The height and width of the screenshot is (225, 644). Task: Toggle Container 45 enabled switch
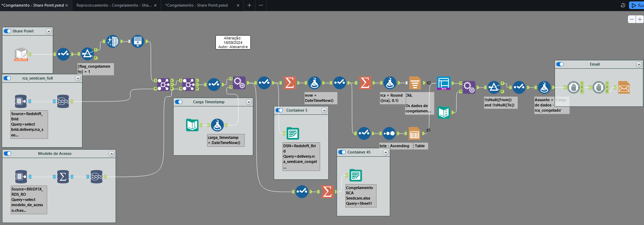point(342,152)
